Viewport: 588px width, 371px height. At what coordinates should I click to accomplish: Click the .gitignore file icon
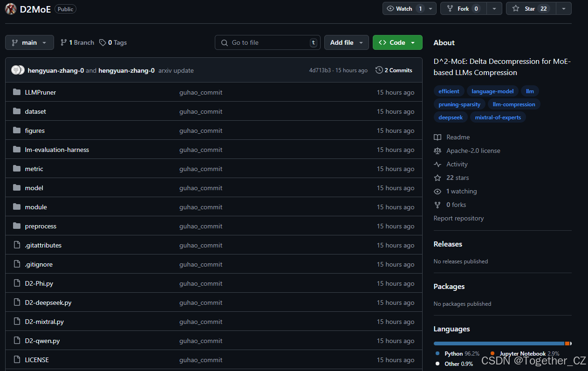[x=17, y=264]
